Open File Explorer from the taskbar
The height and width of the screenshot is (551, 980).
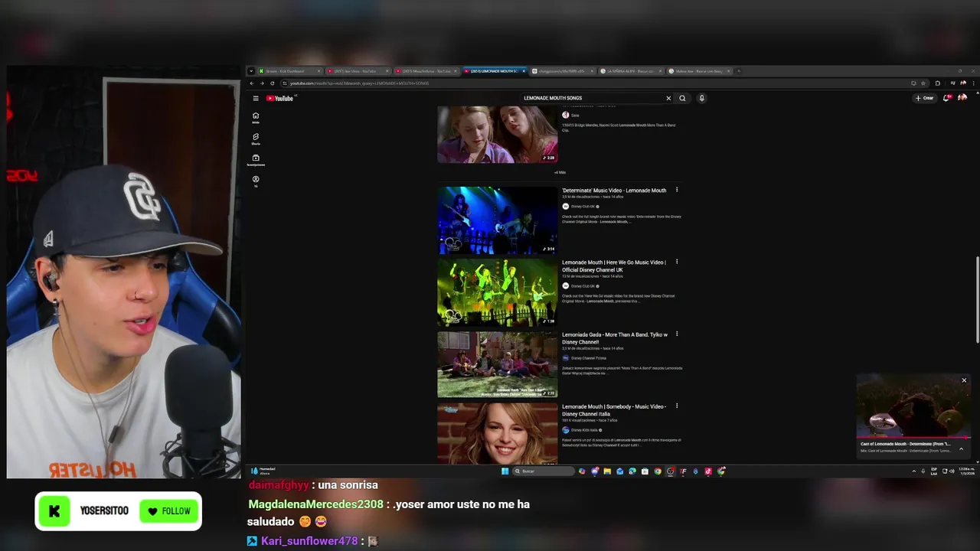[607, 471]
